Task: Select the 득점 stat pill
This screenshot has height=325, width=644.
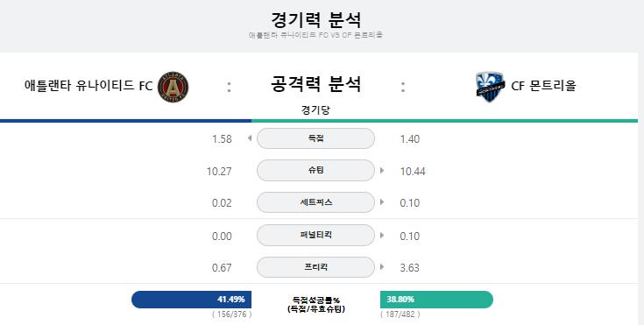Action: pyautogui.click(x=315, y=138)
